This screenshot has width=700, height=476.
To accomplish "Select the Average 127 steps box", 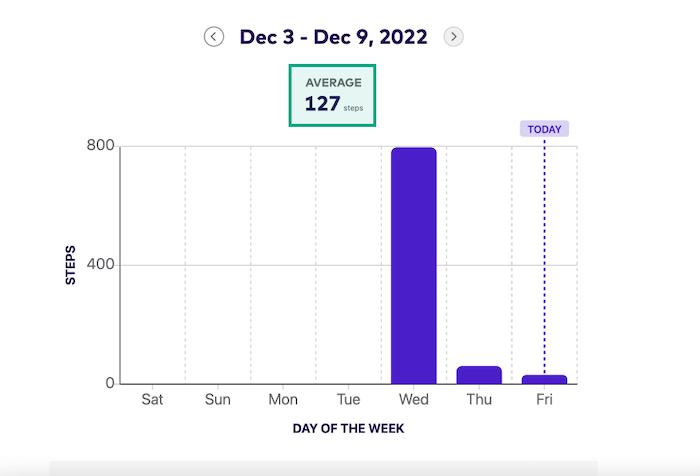I will (x=333, y=96).
